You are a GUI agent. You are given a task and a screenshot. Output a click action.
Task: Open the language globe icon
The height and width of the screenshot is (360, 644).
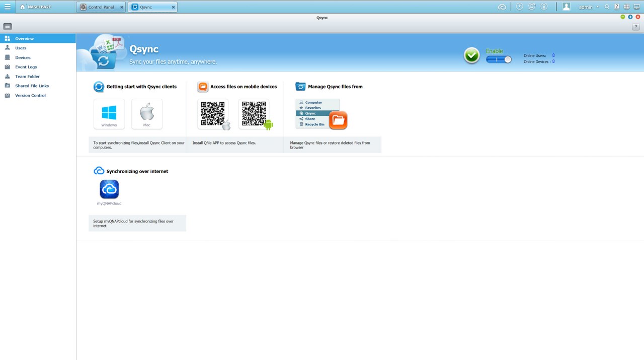click(626, 7)
